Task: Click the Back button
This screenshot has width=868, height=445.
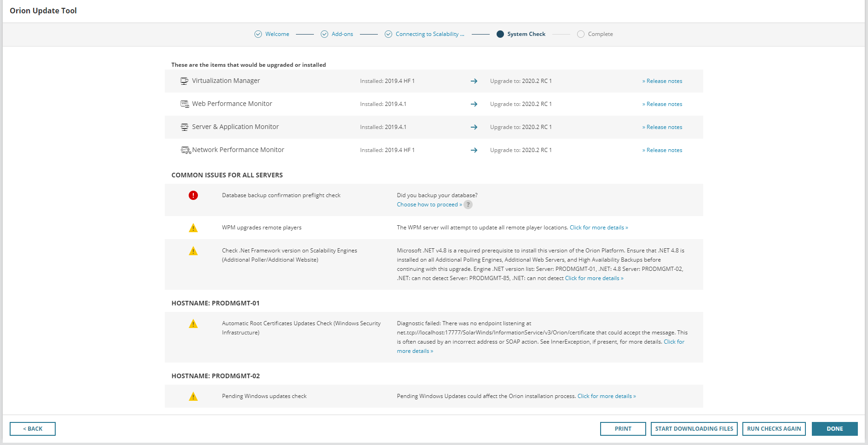Action: pos(33,429)
